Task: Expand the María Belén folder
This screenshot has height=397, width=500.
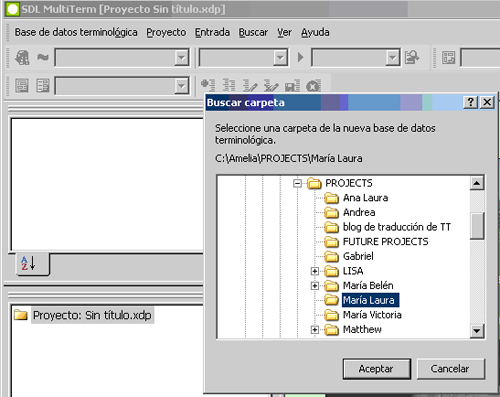Action: pyautogui.click(x=314, y=286)
